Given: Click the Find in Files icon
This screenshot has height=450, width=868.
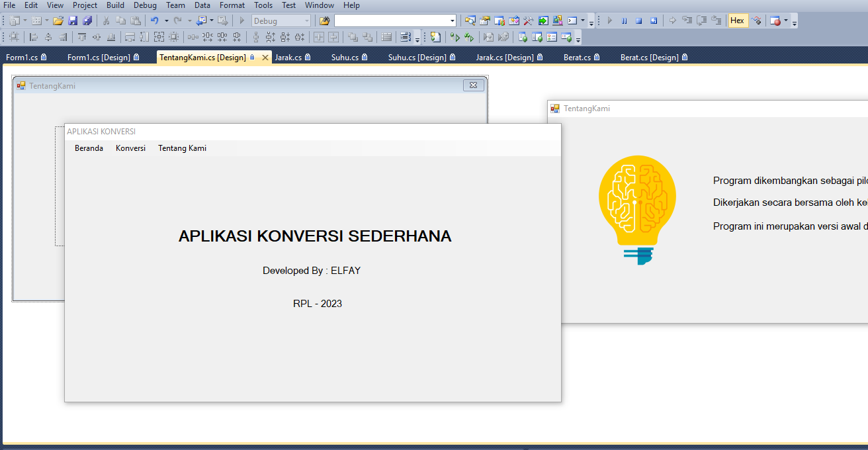Looking at the screenshot, I should click(x=324, y=21).
